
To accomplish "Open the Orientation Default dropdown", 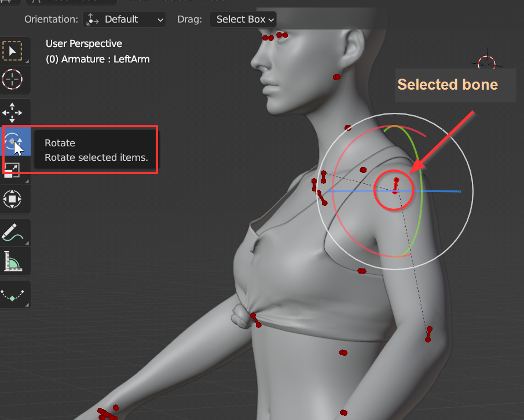I will (124, 20).
